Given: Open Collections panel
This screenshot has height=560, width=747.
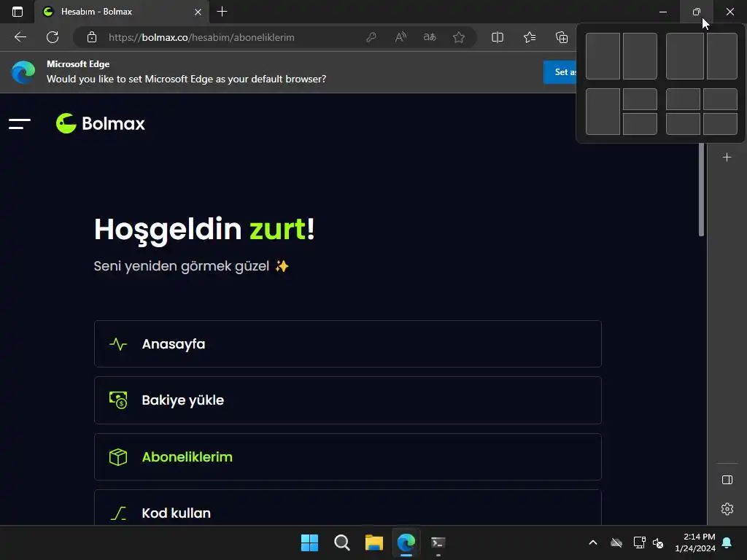Looking at the screenshot, I should (562, 37).
